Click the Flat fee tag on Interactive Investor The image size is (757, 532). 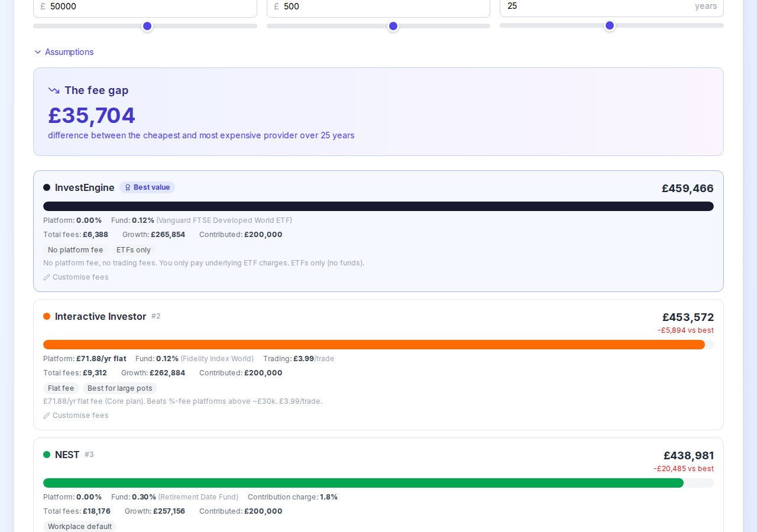coord(61,388)
